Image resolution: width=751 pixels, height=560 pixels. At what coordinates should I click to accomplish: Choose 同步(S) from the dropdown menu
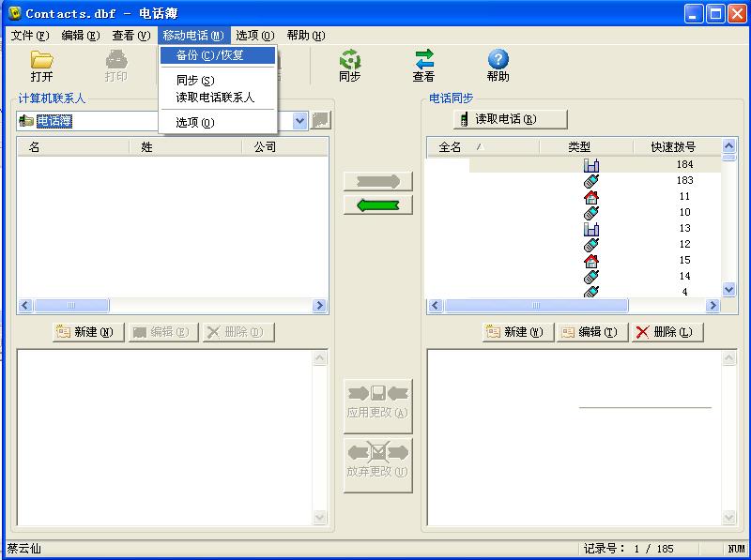point(218,80)
